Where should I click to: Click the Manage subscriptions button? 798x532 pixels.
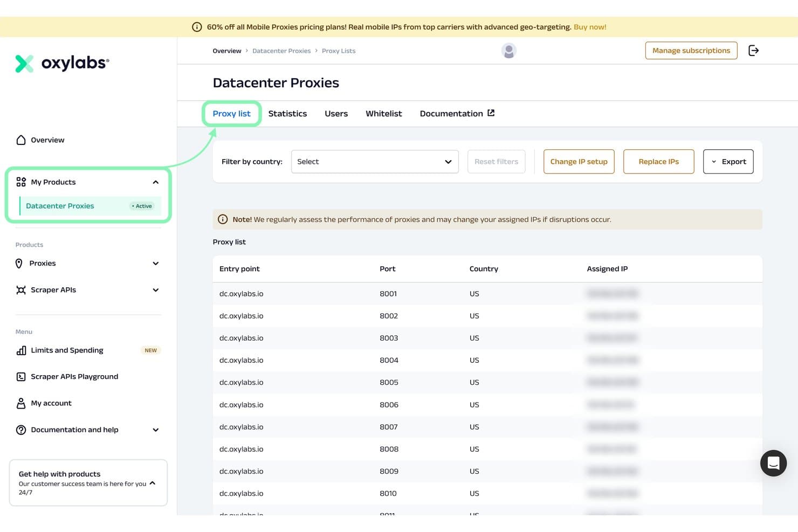coord(691,51)
